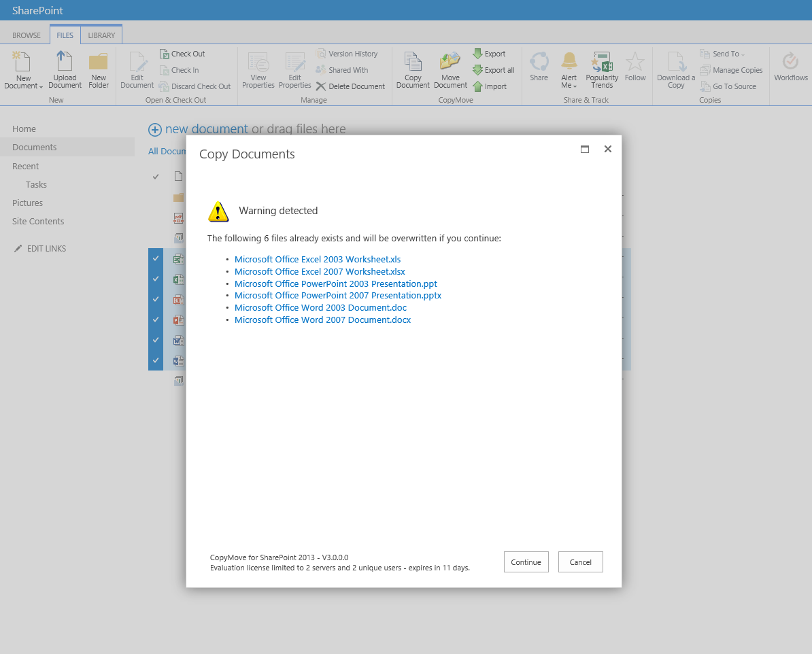Click the Share icon in ribbon
The height and width of the screenshot is (654, 812).
point(539,62)
